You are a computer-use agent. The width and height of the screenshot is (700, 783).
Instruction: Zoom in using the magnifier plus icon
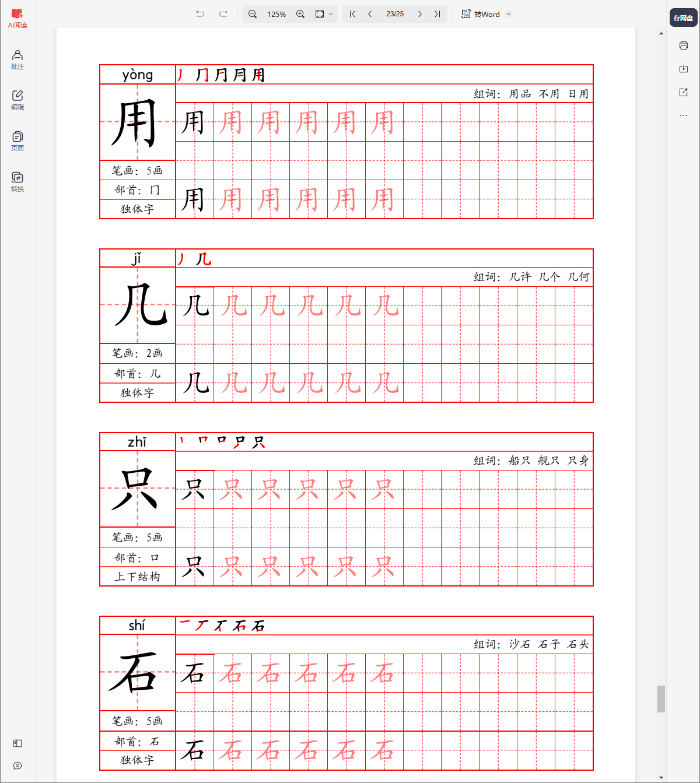click(x=300, y=13)
